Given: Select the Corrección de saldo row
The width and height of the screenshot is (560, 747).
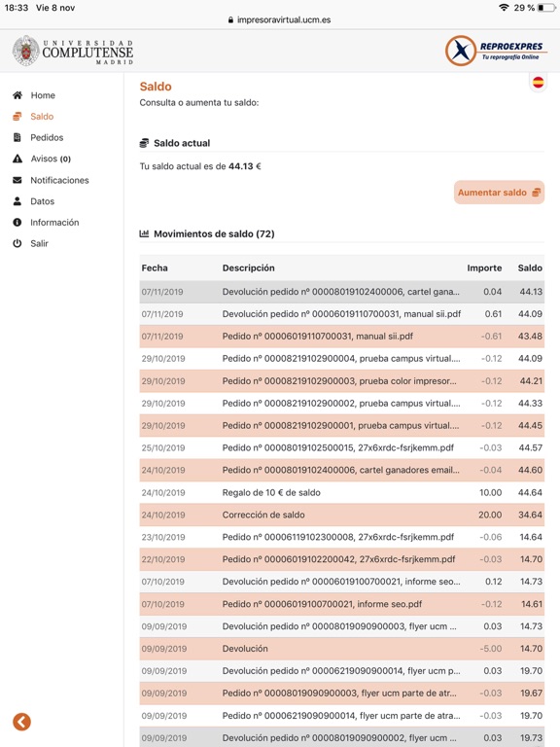Looking at the screenshot, I should [342, 515].
